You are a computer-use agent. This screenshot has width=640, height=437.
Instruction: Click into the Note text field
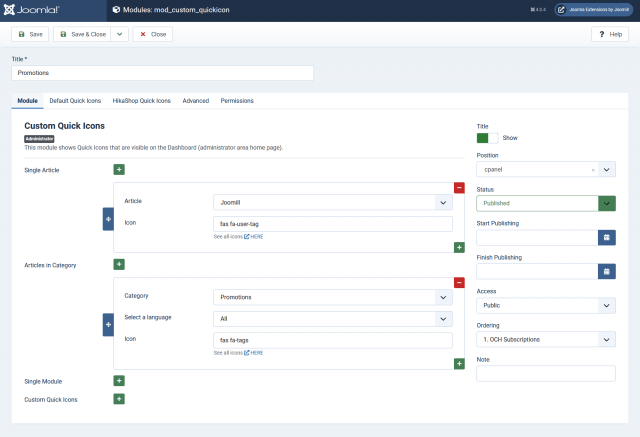[x=545, y=373]
